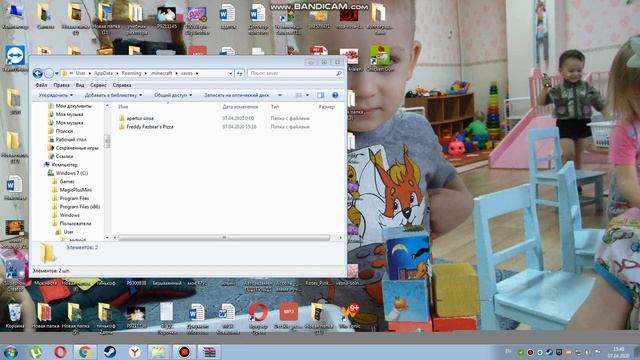The image size is (640, 360).
Task: Open the address bar previous locations dropdown
Action: (x=231, y=73)
